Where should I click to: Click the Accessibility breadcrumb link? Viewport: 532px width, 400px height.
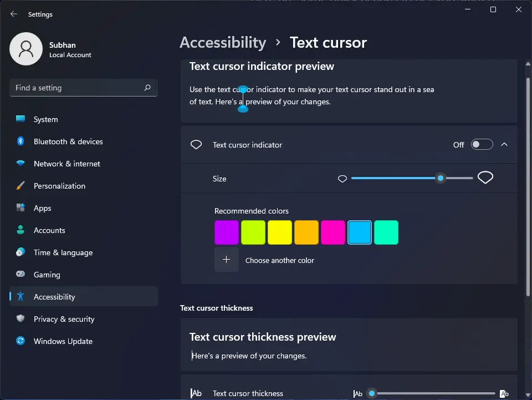[x=223, y=43]
